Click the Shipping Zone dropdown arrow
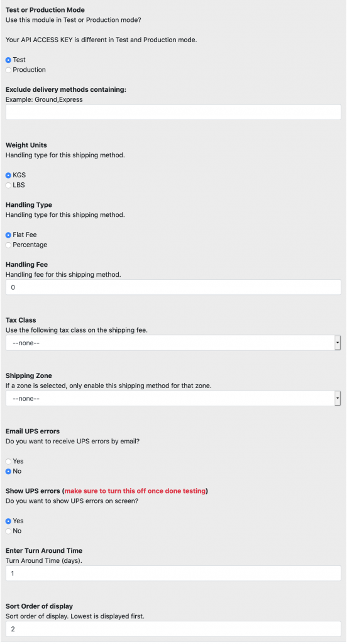This screenshot has height=644, width=347. pos(338,398)
